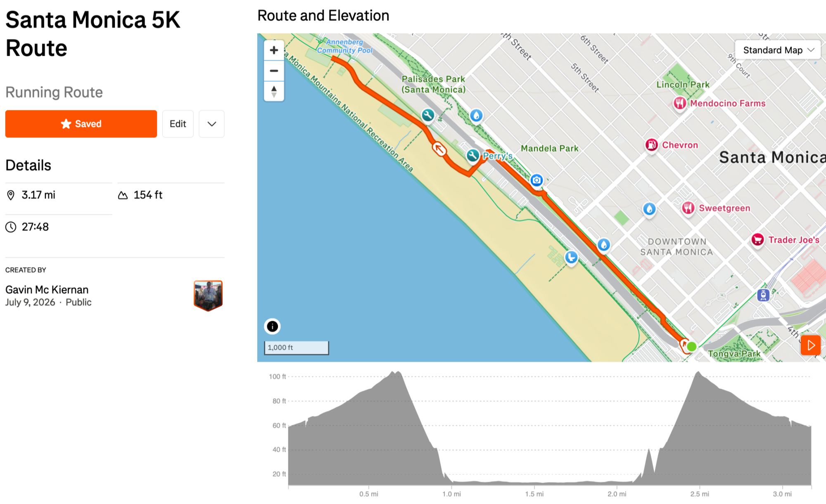Screen dimensions: 826x504
Task: Click the train station marker icon
Action: [763, 295]
